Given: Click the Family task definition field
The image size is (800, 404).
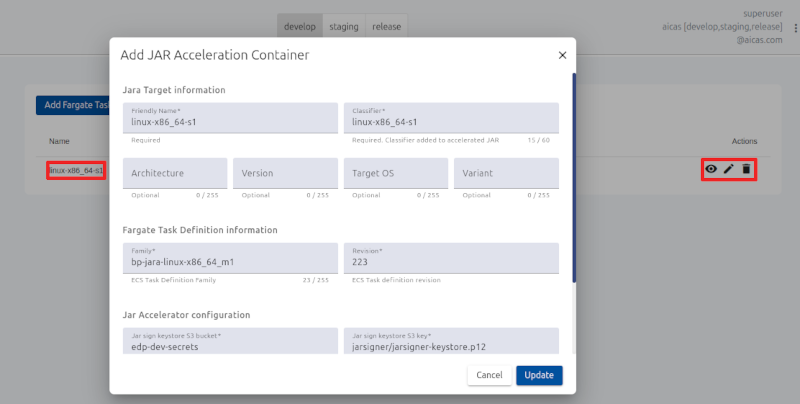Looking at the screenshot, I should [x=230, y=262].
